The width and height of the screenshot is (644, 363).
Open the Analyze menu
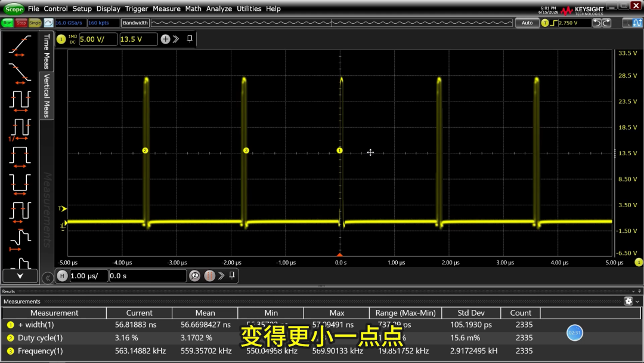tap(219, 8)
